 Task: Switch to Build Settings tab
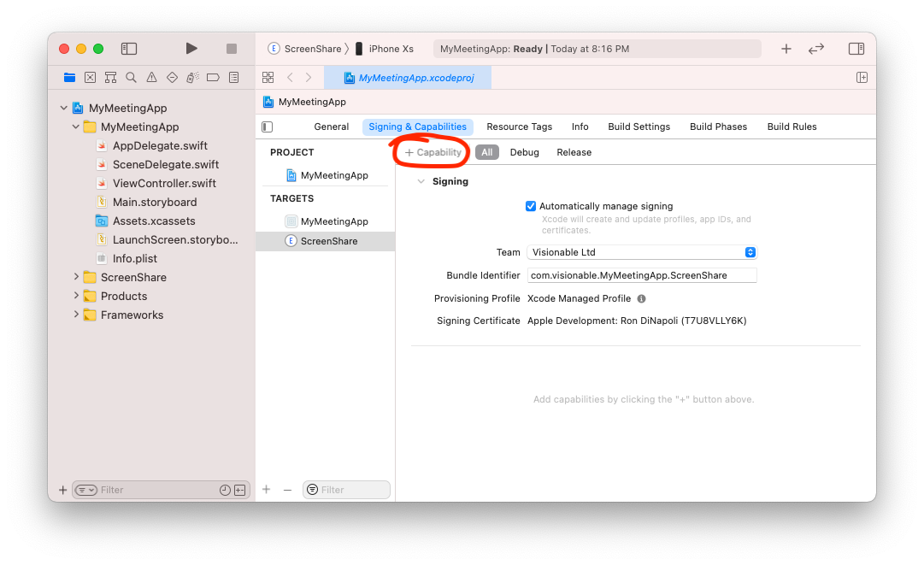(x=639, y=127)
